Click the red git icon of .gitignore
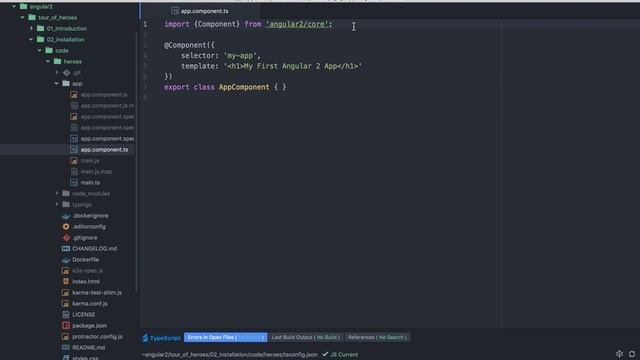 [66, 238]
